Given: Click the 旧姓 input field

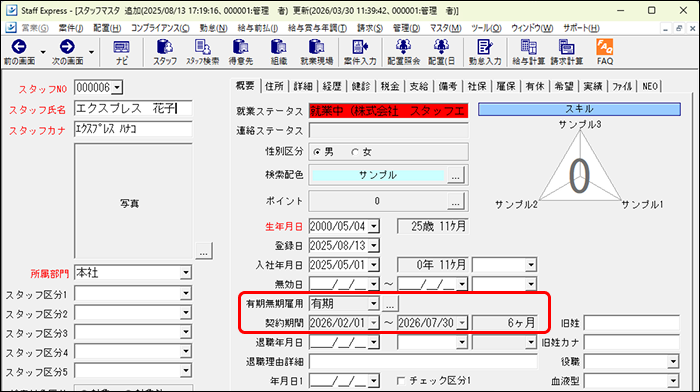Looking at the screenshot, I should [632, 323].
